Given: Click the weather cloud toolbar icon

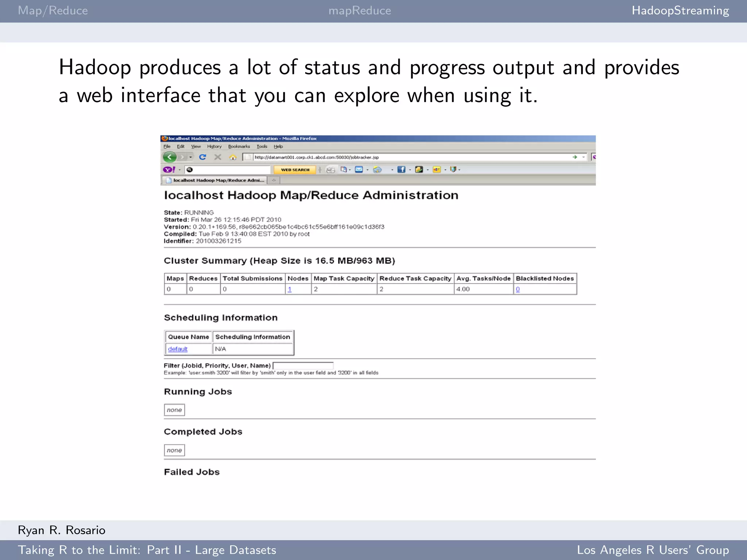Looking at the screenshot, I should [378, 170].
